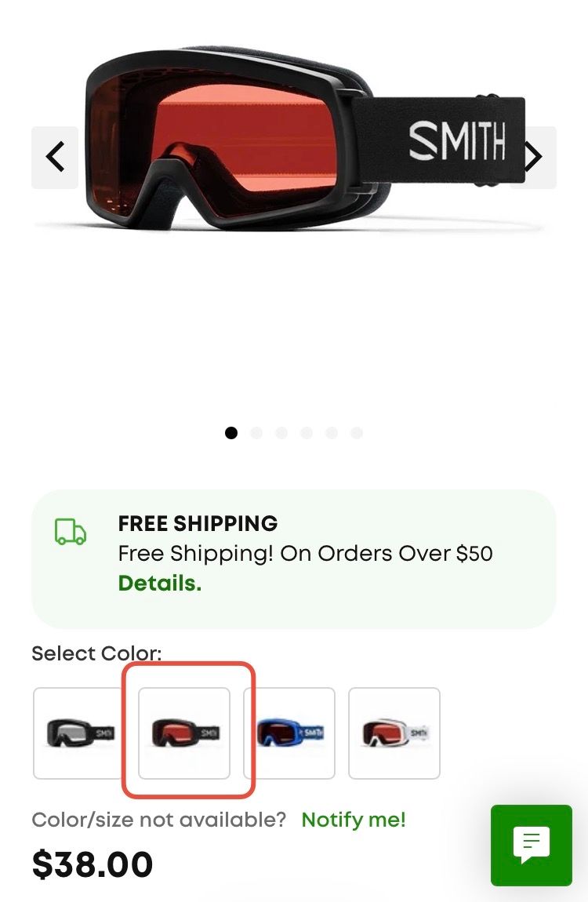Open free shipping Details link

coord(160,584)
